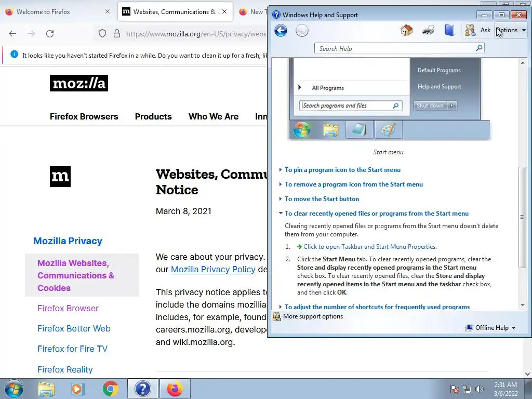This screenshot has height=399, width=532.
Task: Click the tracking protection shield icon
Action: pos(102,34)
